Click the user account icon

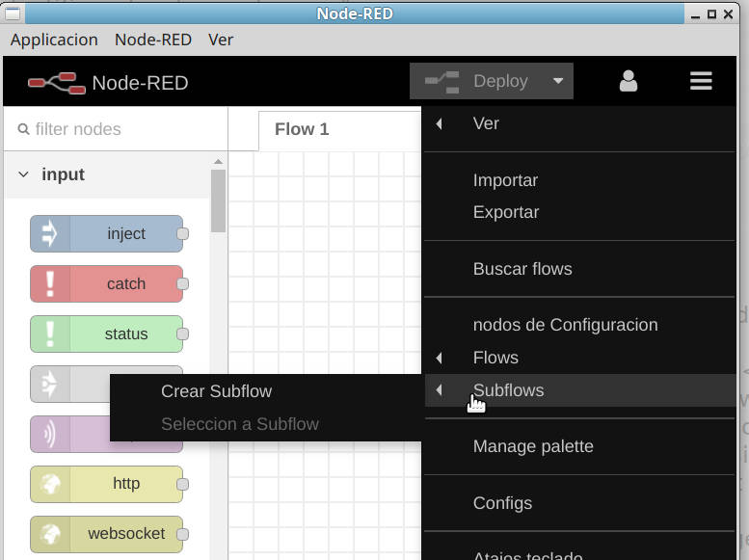(629, 82)
